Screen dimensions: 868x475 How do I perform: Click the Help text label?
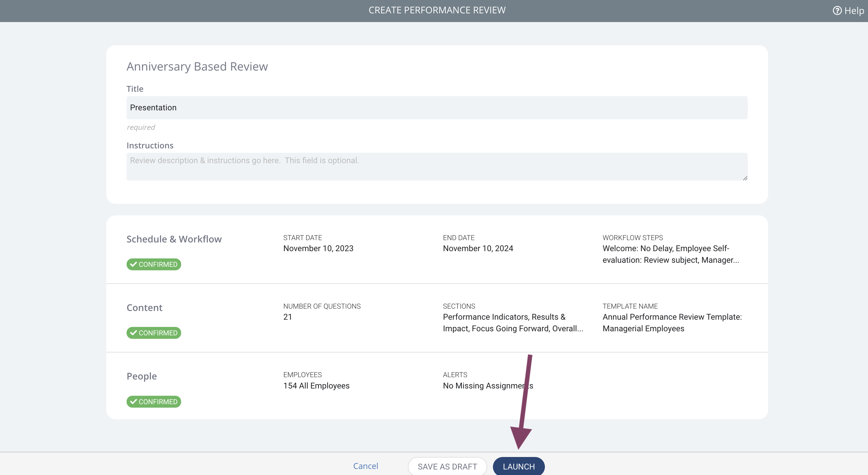coord(854,11)
